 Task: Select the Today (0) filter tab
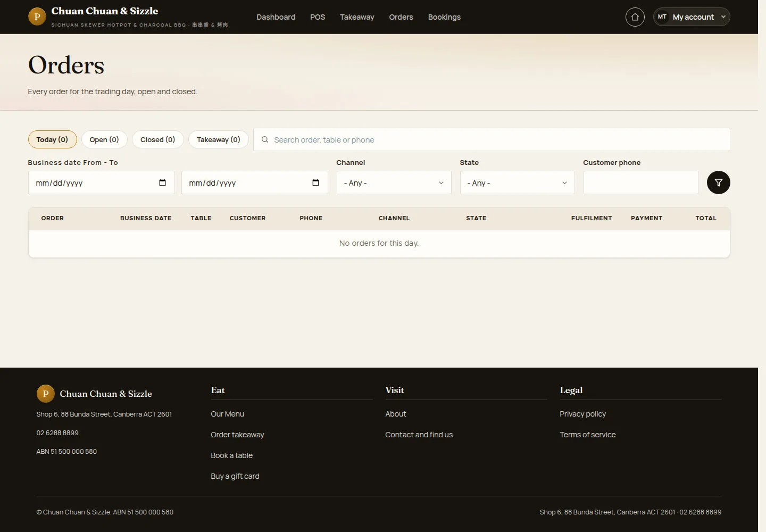point(52,139)
